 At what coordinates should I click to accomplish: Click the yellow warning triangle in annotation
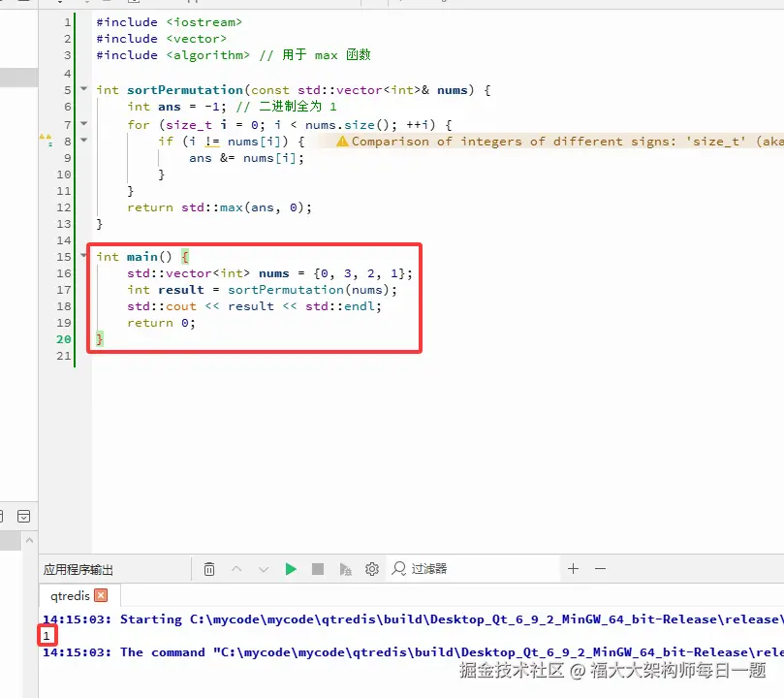click(x=342, y=142)
